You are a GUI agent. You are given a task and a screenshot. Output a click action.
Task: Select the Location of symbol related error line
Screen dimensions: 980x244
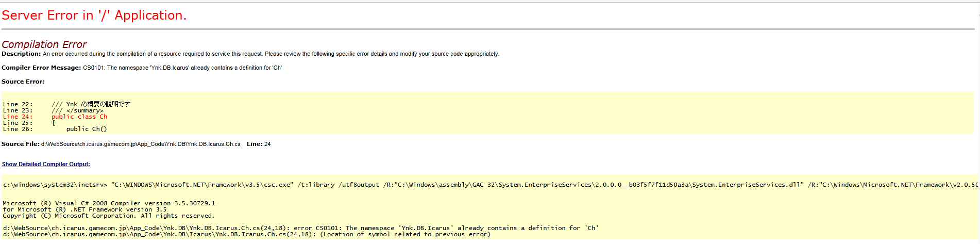click(x=247, y=234)
